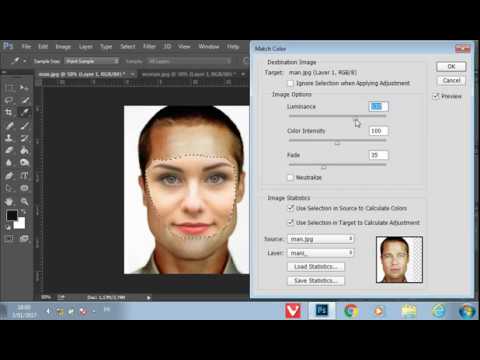Open the Sample Size dropdown
The height and width of the screenshot is (360, 480).
click(x=92, y=61)
